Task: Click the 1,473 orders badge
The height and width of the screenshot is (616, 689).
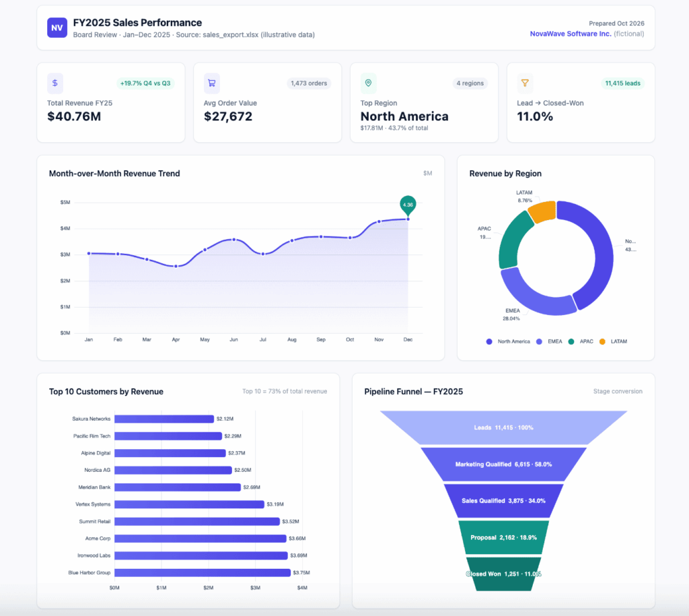Action: [x=309, y=83]
